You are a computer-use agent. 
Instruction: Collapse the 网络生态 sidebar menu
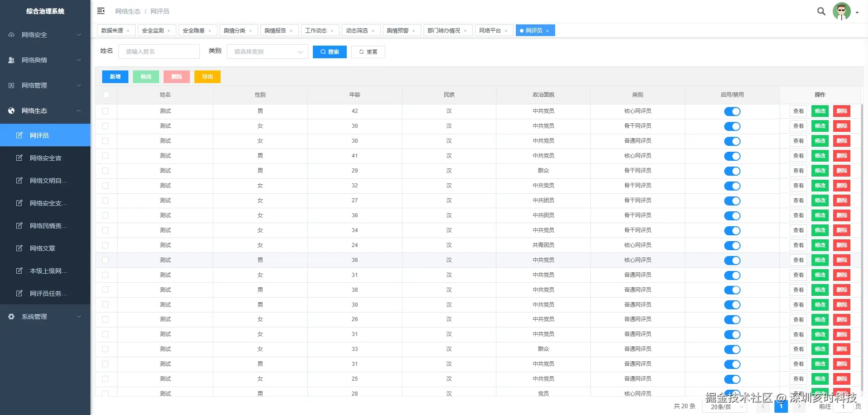(45, 111)
